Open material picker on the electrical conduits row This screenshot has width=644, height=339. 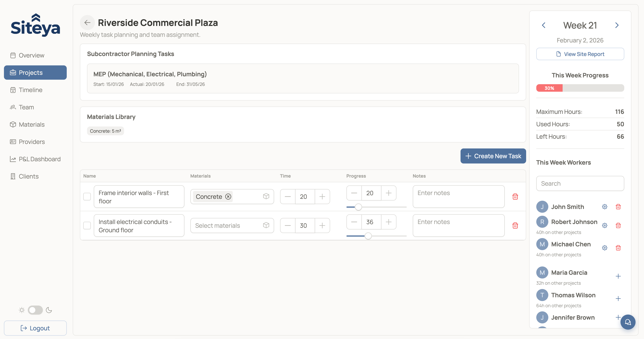click(x=266, y=225)
